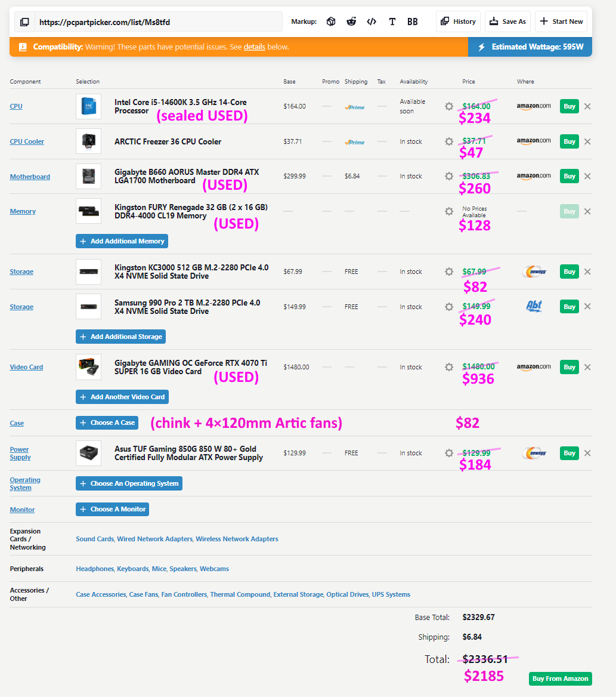Click the Asus power supply thumbnail
616x697 pixels.
pyautogui.click(x=88, y=453)
